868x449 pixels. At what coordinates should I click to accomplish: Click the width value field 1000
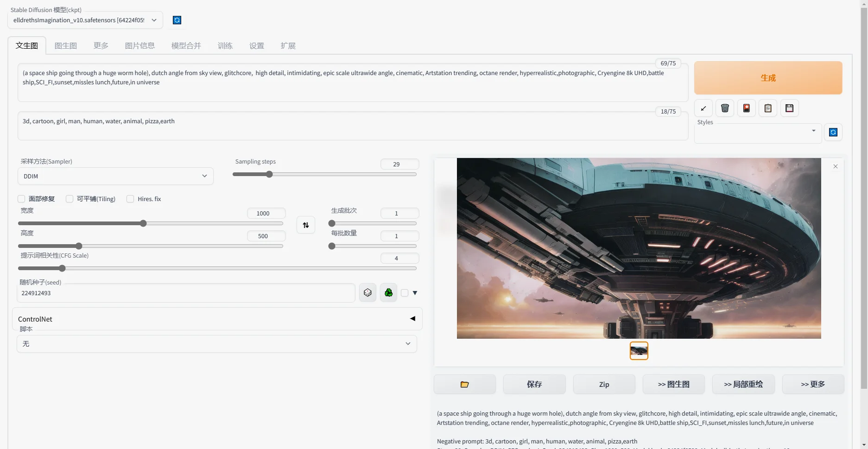(x=266, y=213)
